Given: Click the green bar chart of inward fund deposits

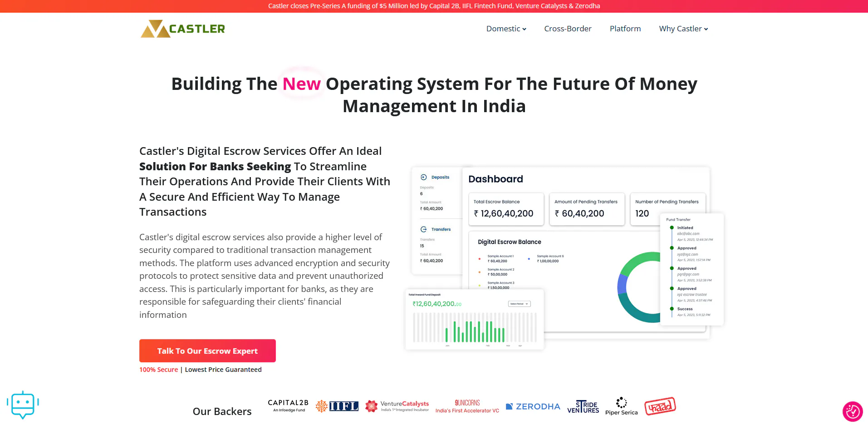Looking at the screenshot, I should [x=475, y=327].
